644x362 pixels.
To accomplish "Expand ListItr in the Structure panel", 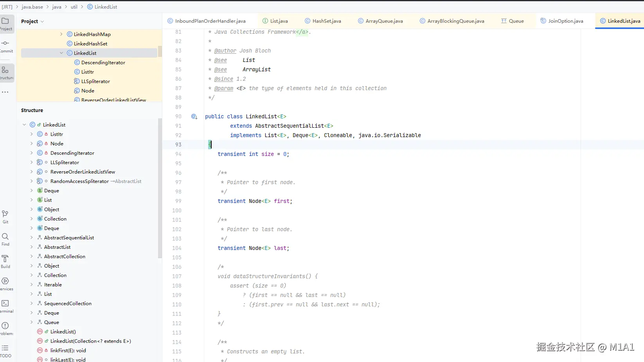I will click(32, 134).
